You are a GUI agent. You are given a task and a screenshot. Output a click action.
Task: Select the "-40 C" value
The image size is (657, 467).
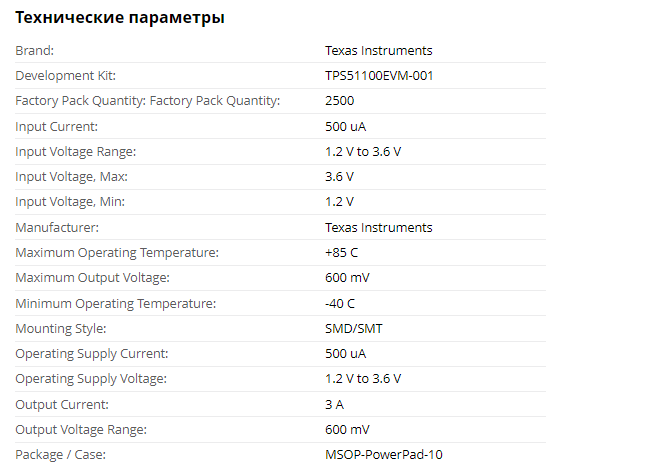click(x=340, y=304)
